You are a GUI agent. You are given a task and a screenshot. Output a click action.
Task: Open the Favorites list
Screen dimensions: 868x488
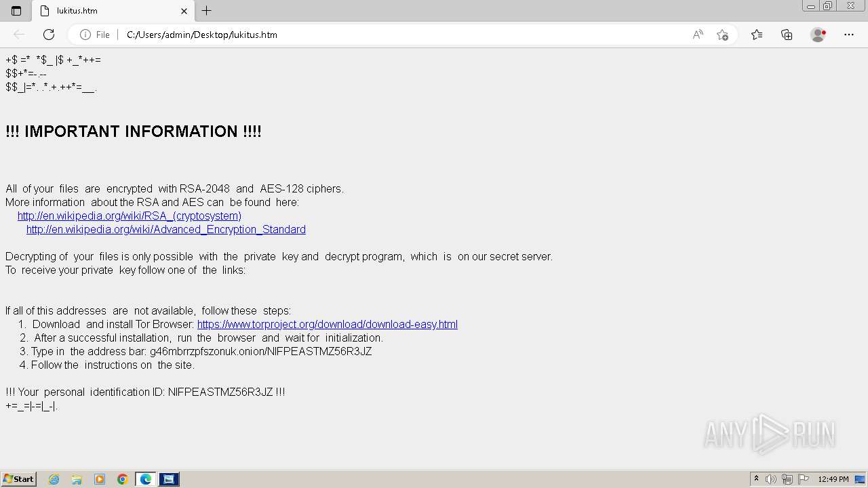click(757, 35)
